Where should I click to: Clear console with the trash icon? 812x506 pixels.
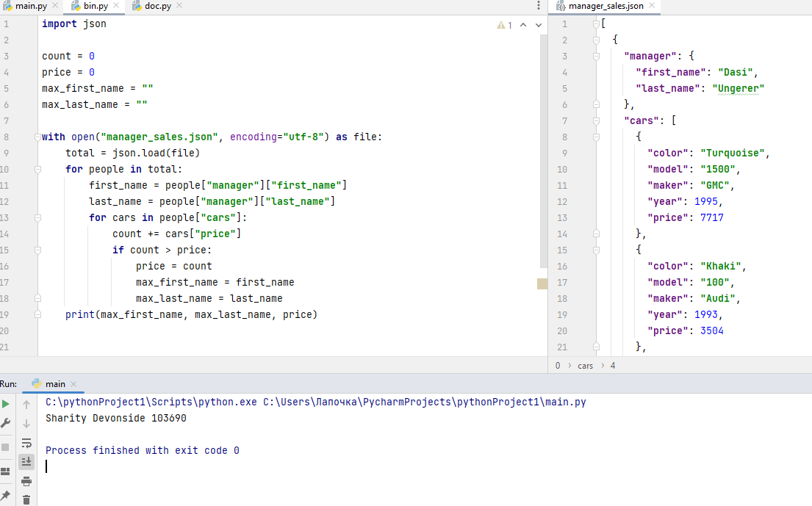point(26,500)
